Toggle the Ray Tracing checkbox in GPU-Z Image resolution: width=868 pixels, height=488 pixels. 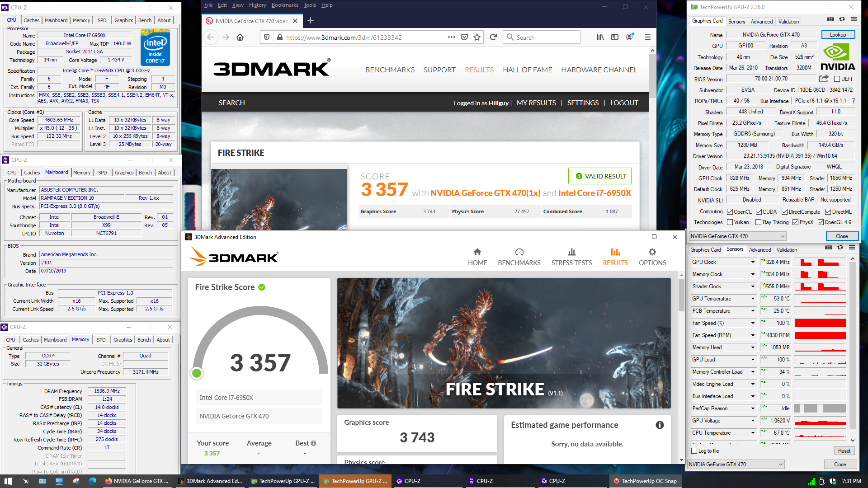click(x=758, y=222)
